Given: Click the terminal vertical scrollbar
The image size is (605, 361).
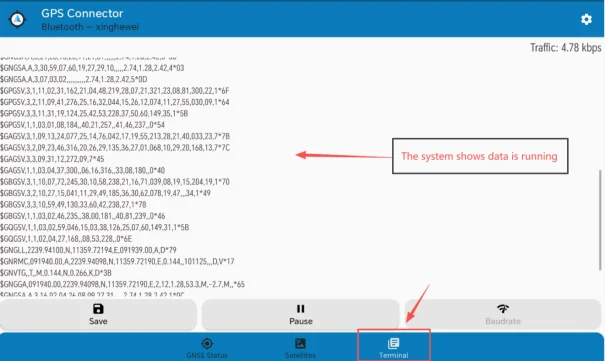Looking at the screenshot, I should (600, 220).
